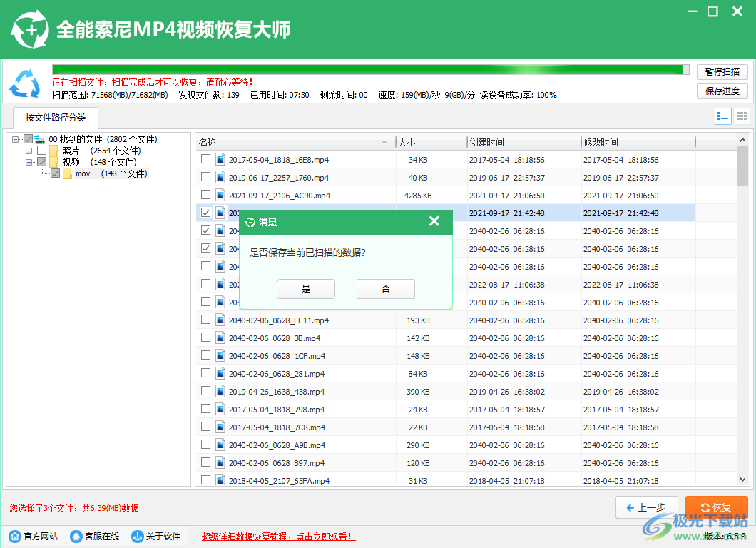This screenshot has width=756, height=548.
Task: Sort by 大小 column header
Action: 431,142
